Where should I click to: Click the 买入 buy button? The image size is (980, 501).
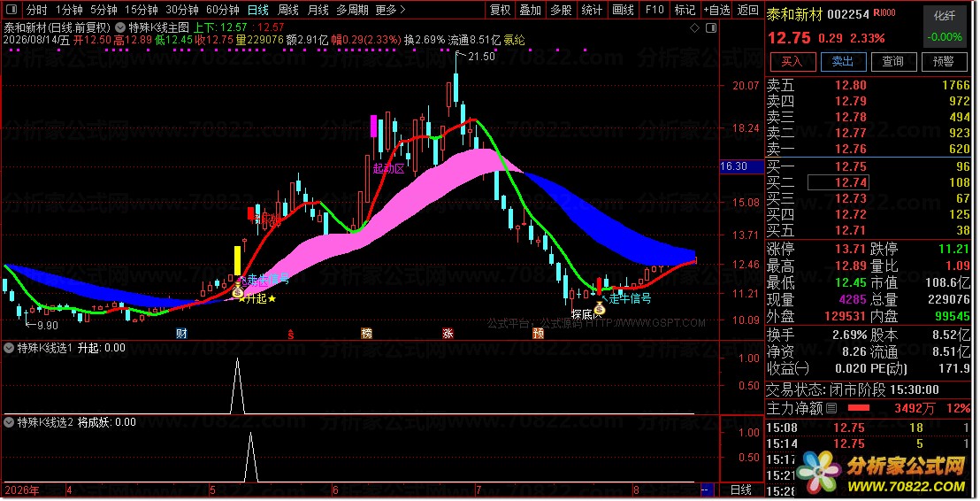pyautogui.click(x=792, y=61)
